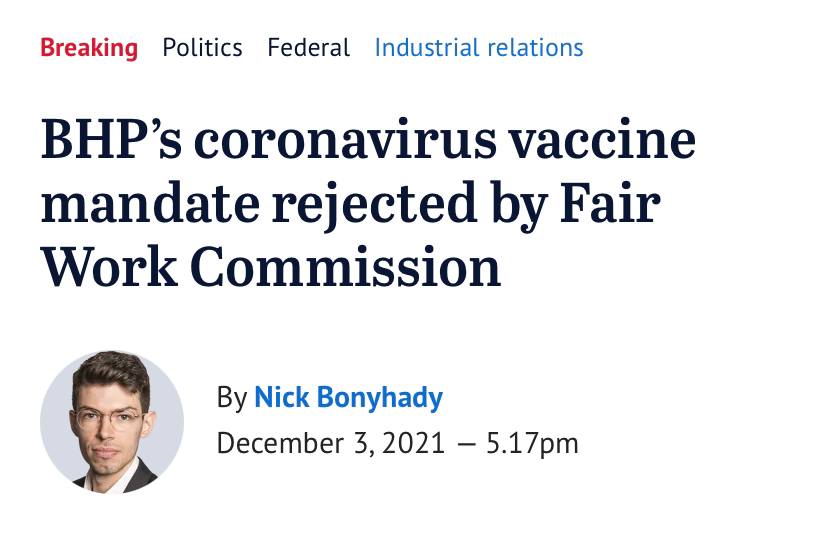Open the Breaking news label
Viewport: 828px width, 542px height.
(x=89, y=48)
